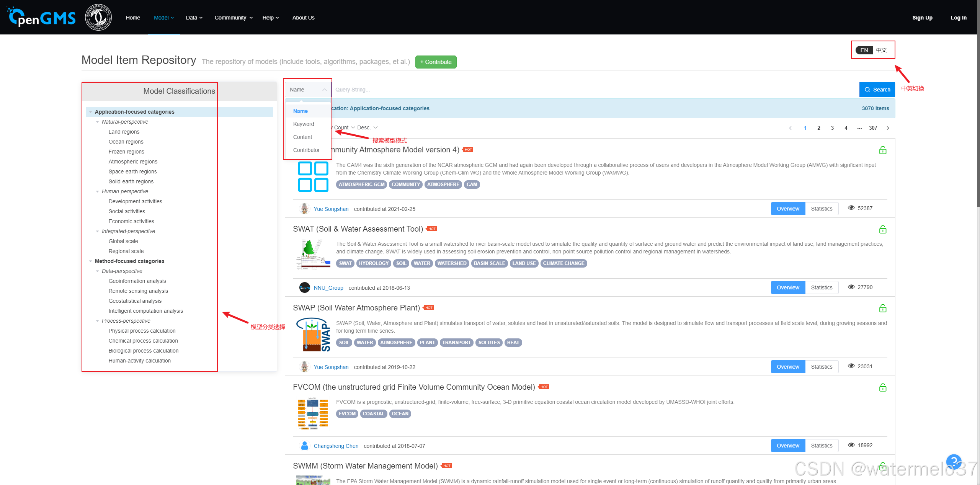
Task: Click the OpenGMS logo
Action: click(41, 17)
